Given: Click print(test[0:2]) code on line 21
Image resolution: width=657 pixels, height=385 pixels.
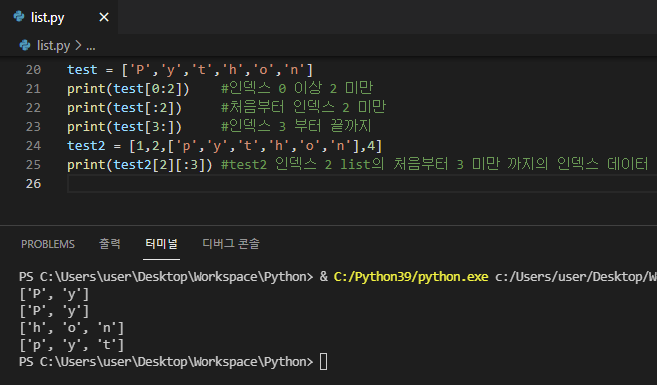Looking at the screenshot, I should click(x=128, y=88).
